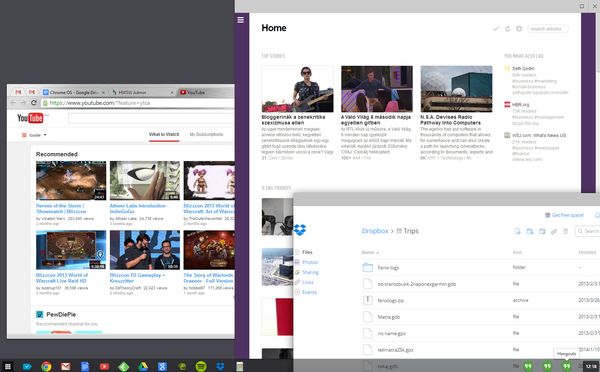Open My Subscriptions tab on YouTube
The height and width of the screenshot is (372, 600).
(206, 134)
